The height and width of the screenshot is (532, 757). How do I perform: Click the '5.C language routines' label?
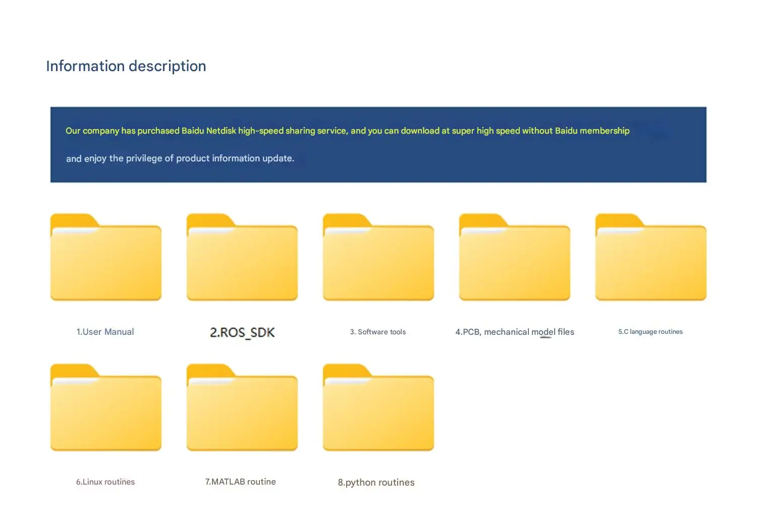point(651,332)
